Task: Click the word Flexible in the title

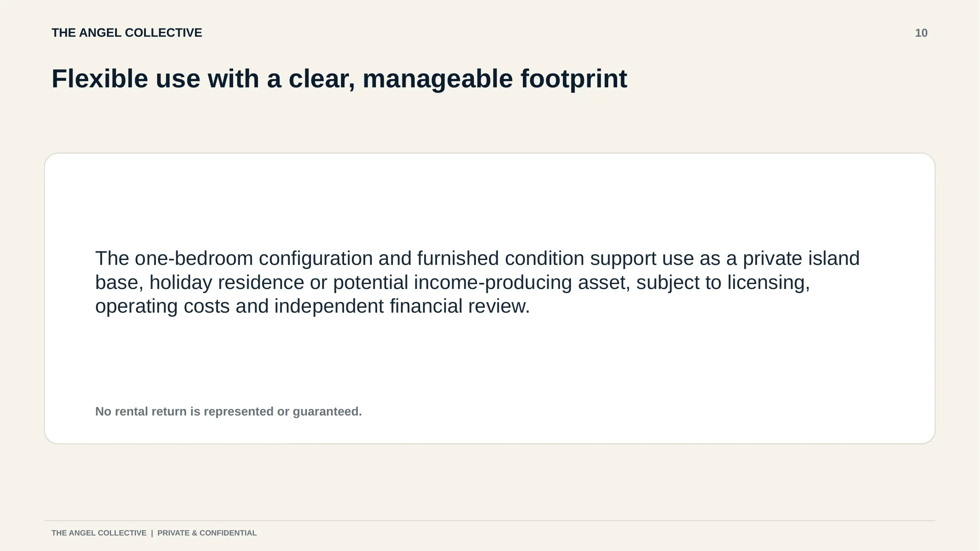Action: (x=100, y=78)
